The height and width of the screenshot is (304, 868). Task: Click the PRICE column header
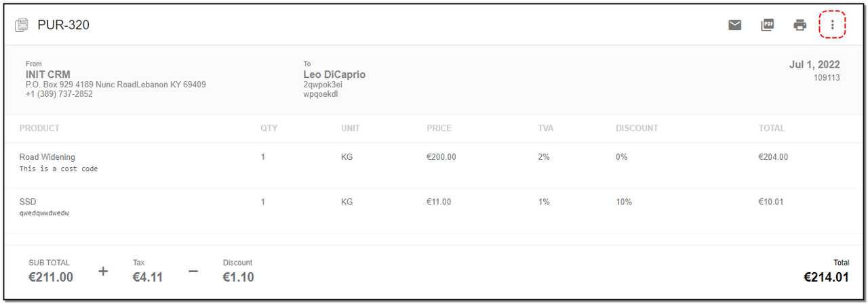coord(439,128)
